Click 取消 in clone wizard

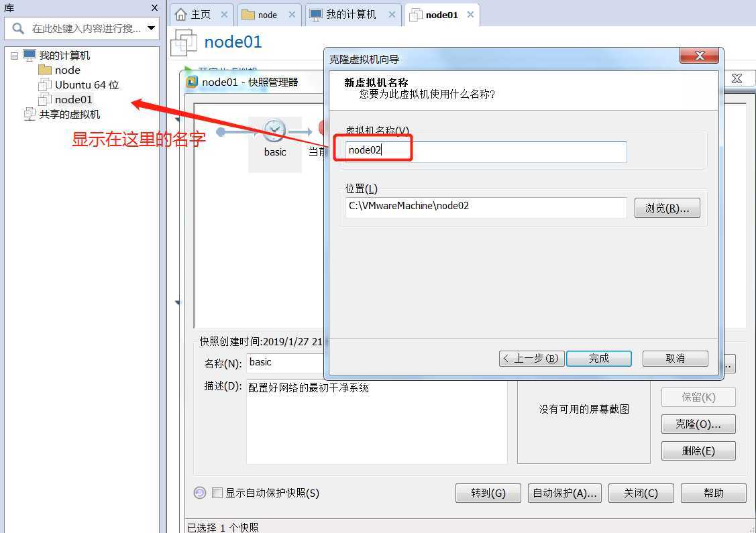(675, 359)
